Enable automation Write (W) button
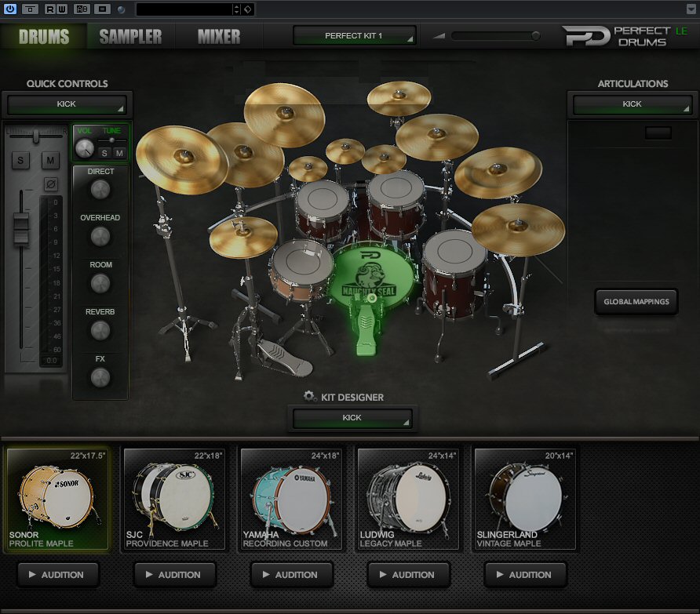 click(x=62, y=9)
